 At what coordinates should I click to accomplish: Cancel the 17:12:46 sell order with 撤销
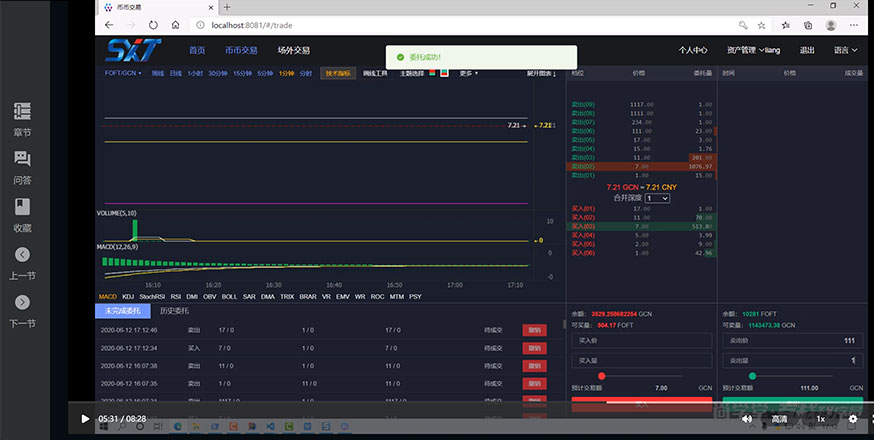[x=534, y=330]
